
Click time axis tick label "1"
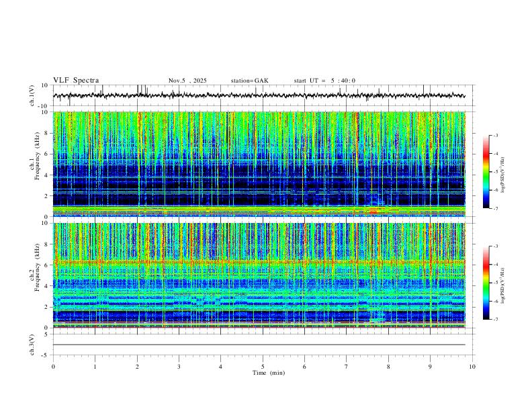click(x=95, y=367)
